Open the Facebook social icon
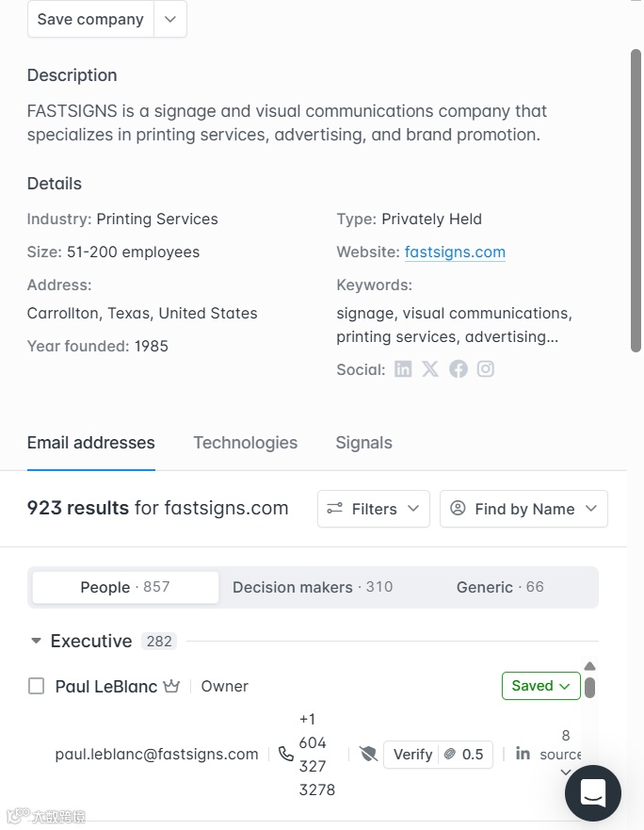The image size is (644, 830). coord(459,369)
